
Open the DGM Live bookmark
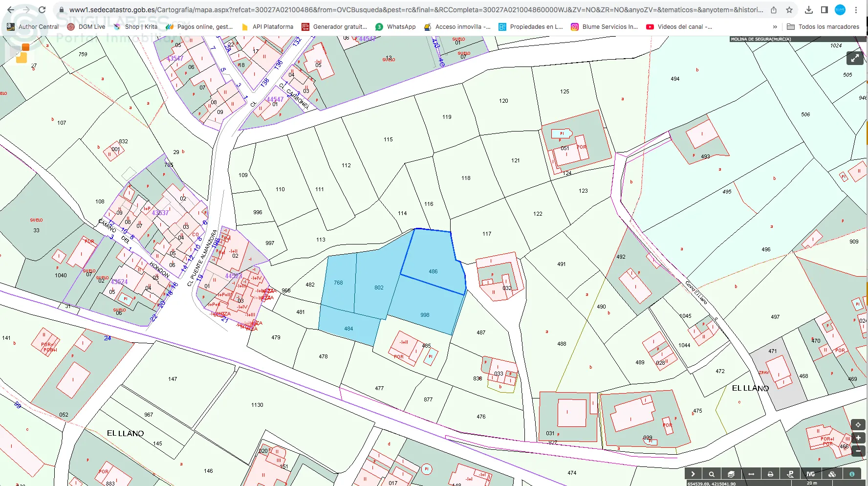click(86, 27)
